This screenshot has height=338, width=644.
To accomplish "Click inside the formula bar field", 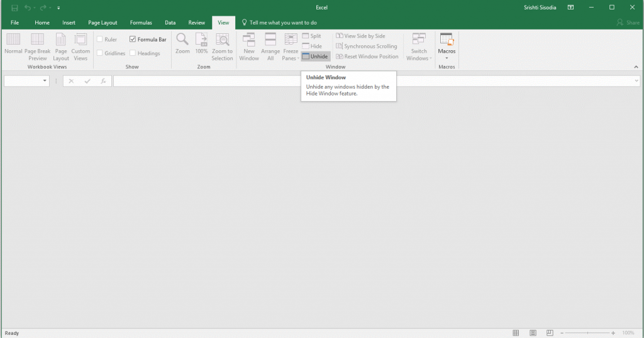I will coord(373,81).
